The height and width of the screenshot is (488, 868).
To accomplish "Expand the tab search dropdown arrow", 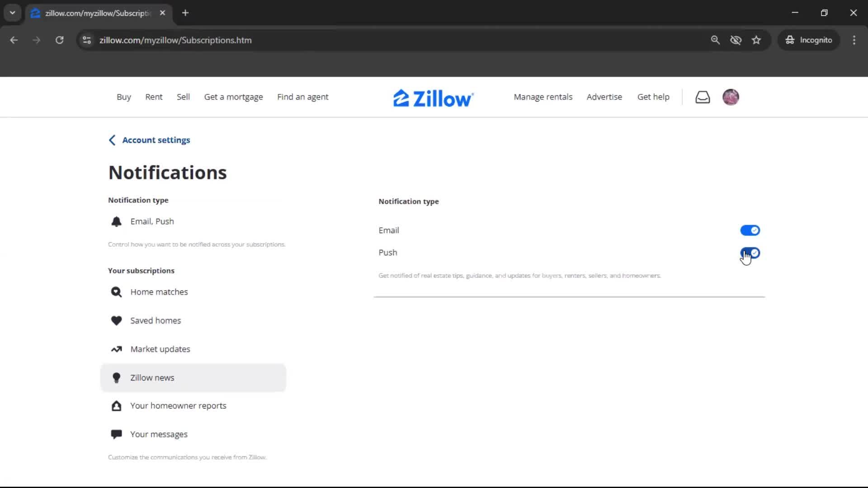I will click(12, 13).
